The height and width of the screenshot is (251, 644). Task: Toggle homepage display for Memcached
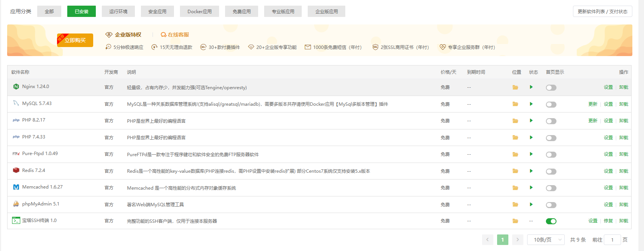pyautogui.click(x=551, y=188)
